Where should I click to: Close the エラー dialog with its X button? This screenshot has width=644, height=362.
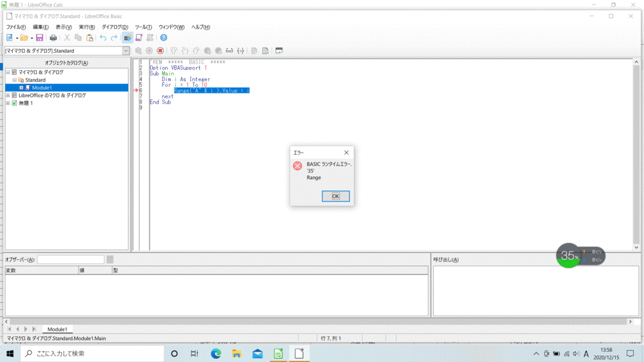pyautogui.click(x=346, y=153)
